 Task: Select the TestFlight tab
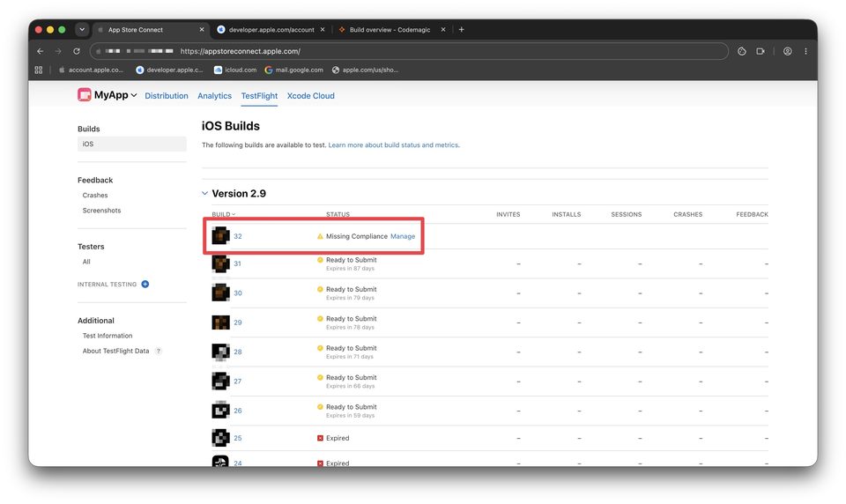coord(259,96)
